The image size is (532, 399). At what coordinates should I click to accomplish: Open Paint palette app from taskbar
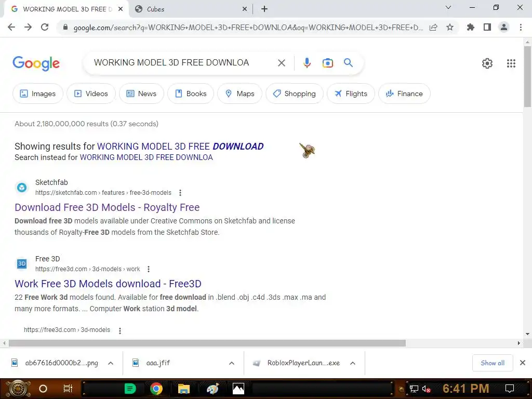click(x=212, y=389)
